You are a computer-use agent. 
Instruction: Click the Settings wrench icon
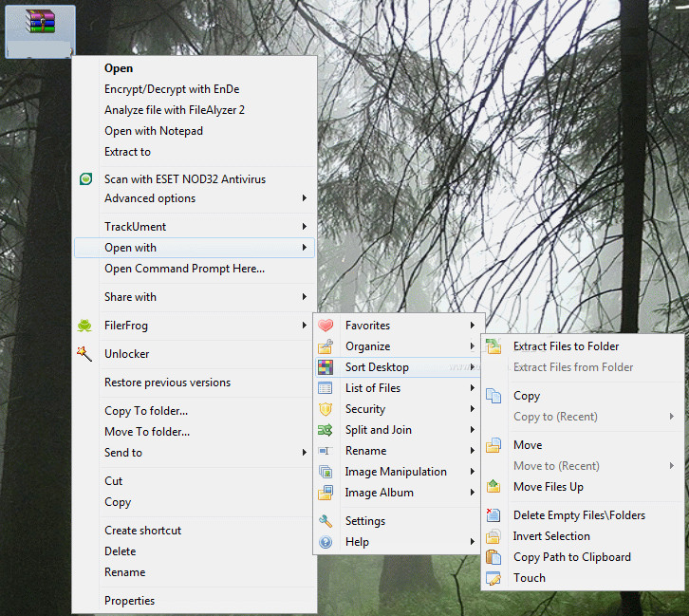[326, 521]
